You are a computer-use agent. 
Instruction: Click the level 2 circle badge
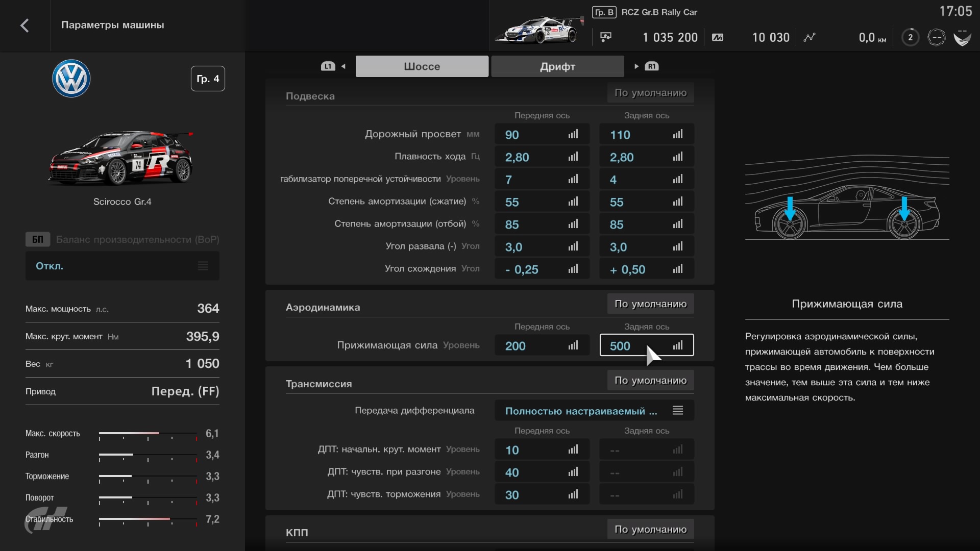(x=910, y=37)
